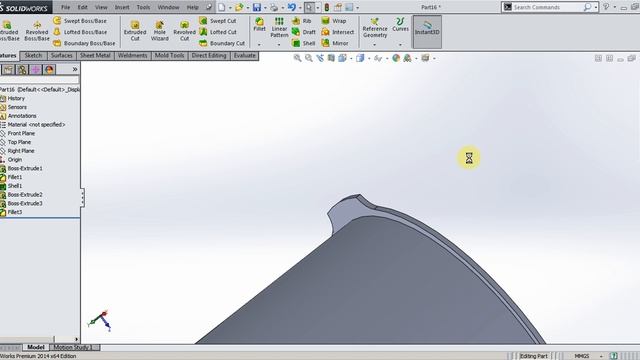Start an Extruded Cut feature
The width and height of the screenshot is (640, 360).
click(135, 31)
